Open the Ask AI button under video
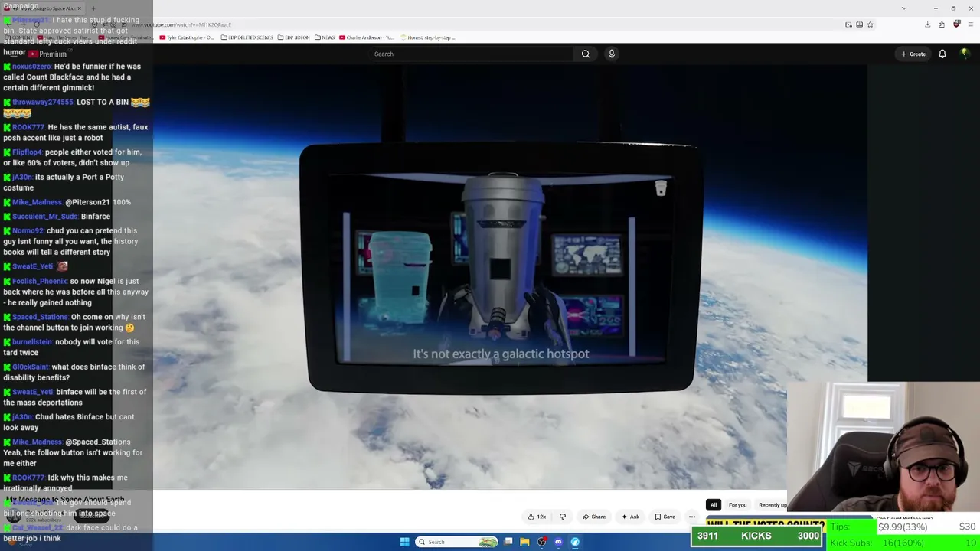 [x=631, y=517]
